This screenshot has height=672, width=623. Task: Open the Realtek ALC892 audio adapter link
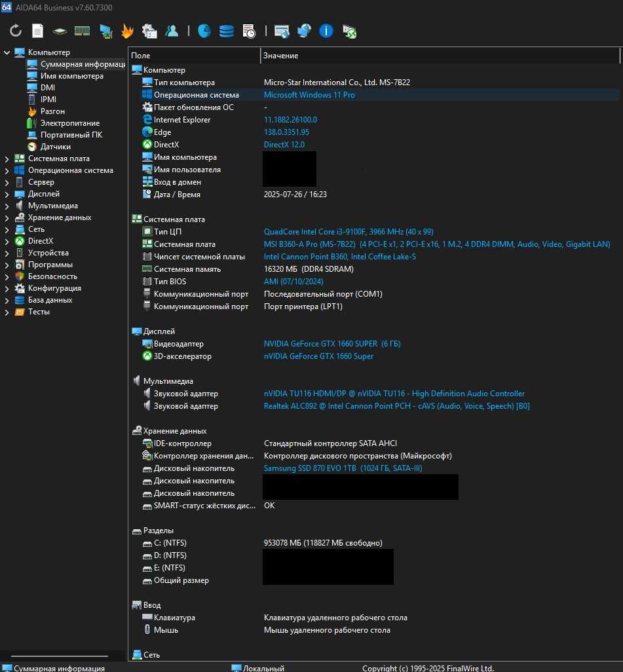(x=396, y=406)
